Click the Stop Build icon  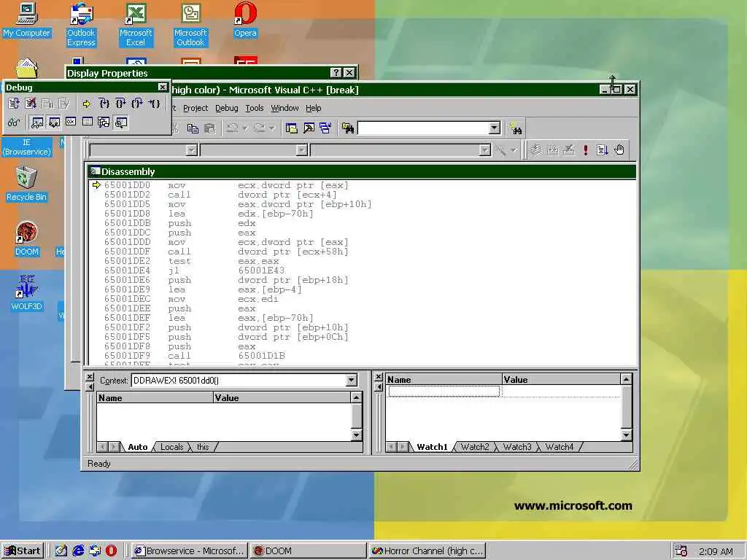coord(569,150)
